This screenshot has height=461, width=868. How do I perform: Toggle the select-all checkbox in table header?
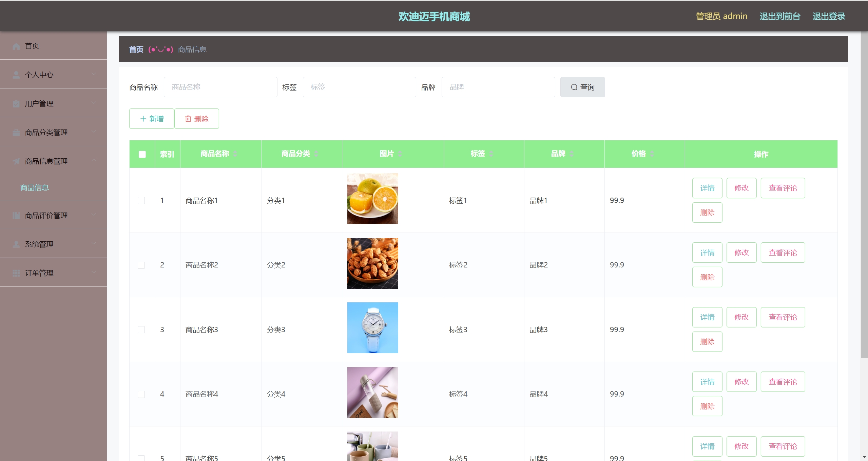pyautogui.click(x=142, y=154)
